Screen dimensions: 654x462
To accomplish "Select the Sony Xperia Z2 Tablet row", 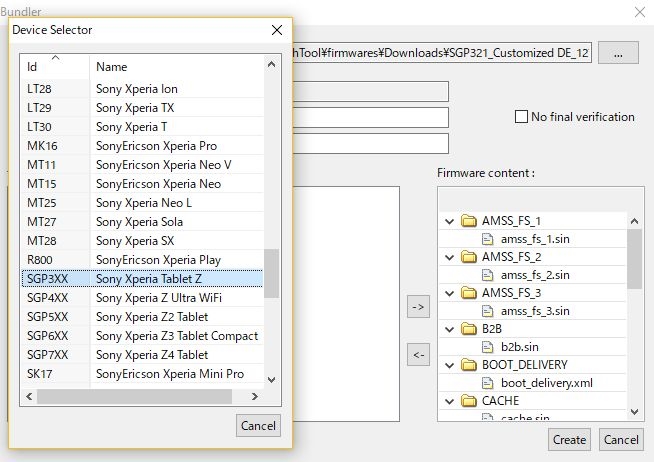I will (150, 317).
